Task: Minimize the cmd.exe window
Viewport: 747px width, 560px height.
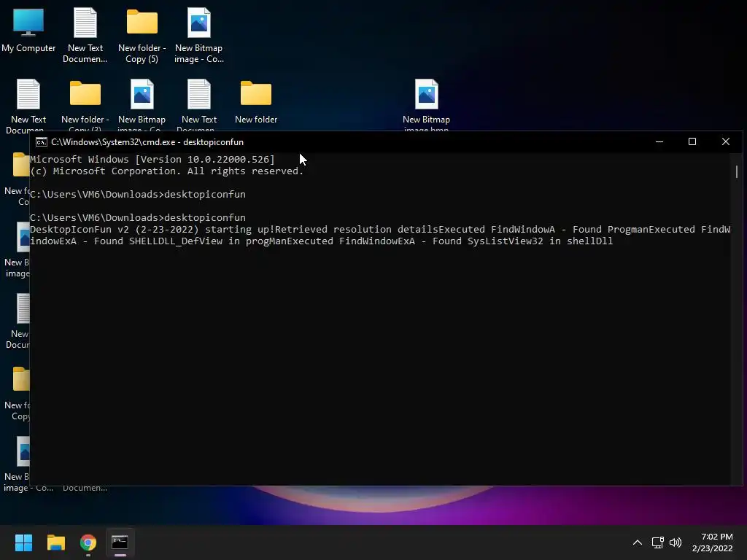Action: pos(659,142)
